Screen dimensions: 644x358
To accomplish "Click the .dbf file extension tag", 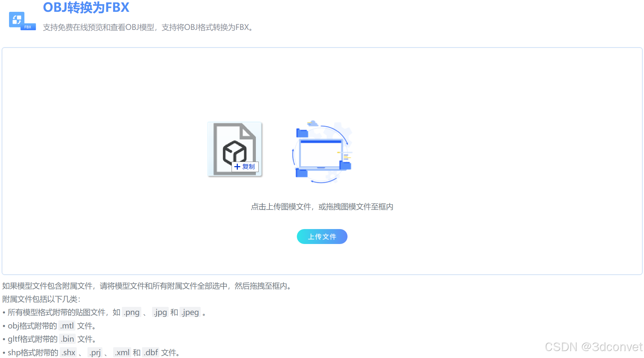I will 151,353.
